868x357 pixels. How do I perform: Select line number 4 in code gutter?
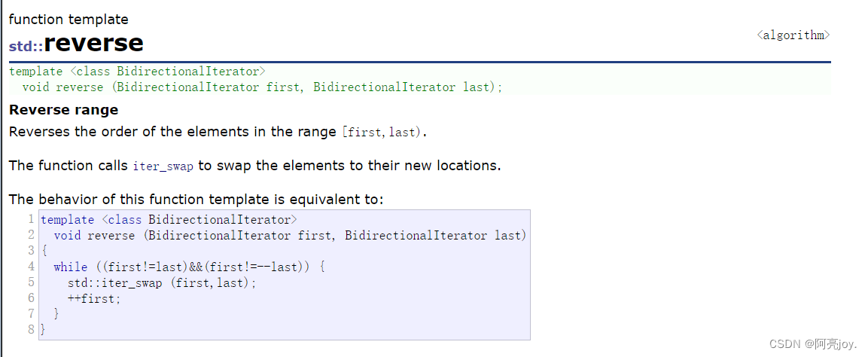[31, 267]
